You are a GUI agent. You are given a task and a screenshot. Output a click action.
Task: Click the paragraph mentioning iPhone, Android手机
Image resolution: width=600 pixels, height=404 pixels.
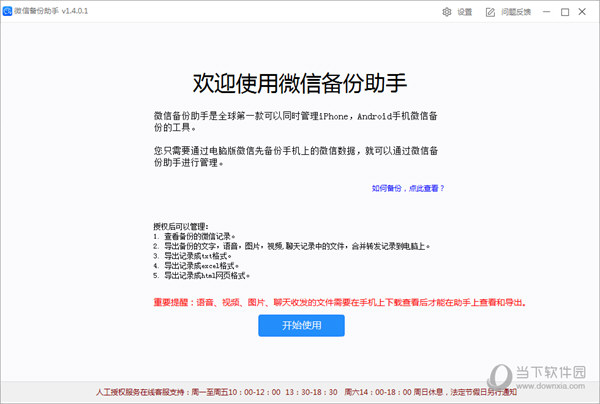point(296,122)
